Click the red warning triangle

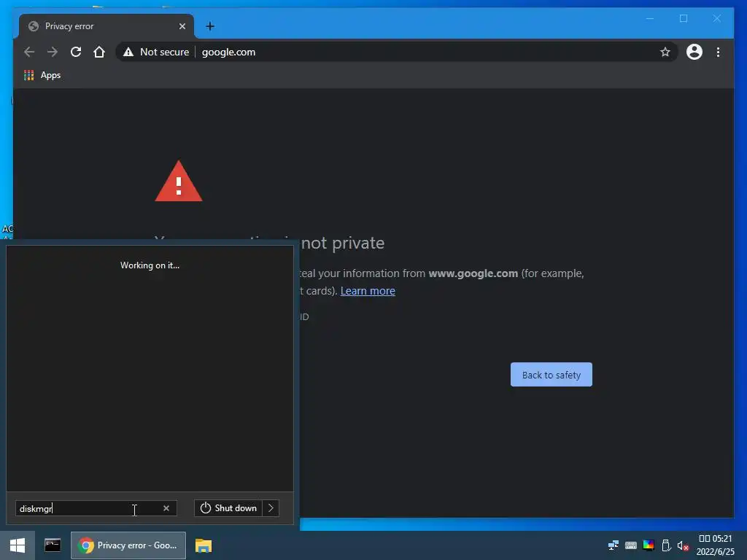click(x=179, y=182)
